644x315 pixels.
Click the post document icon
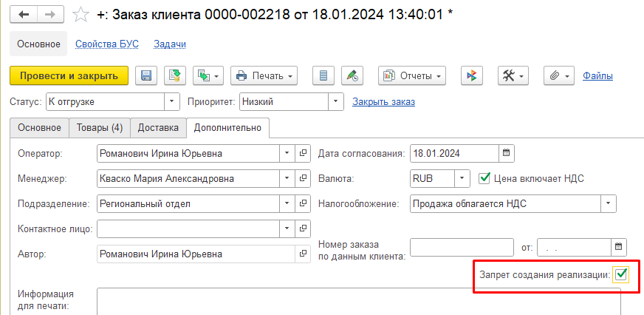coord(174,75)
